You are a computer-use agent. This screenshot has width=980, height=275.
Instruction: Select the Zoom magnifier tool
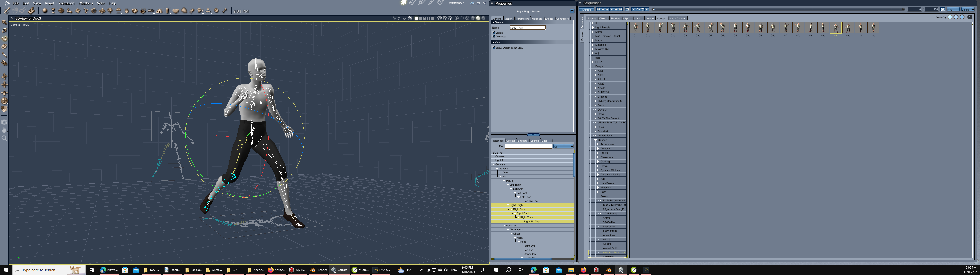tap(4, 138)
